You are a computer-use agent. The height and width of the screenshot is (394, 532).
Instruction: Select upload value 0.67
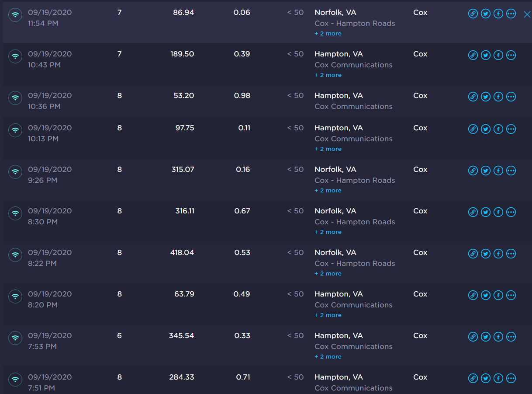(242, 211)
